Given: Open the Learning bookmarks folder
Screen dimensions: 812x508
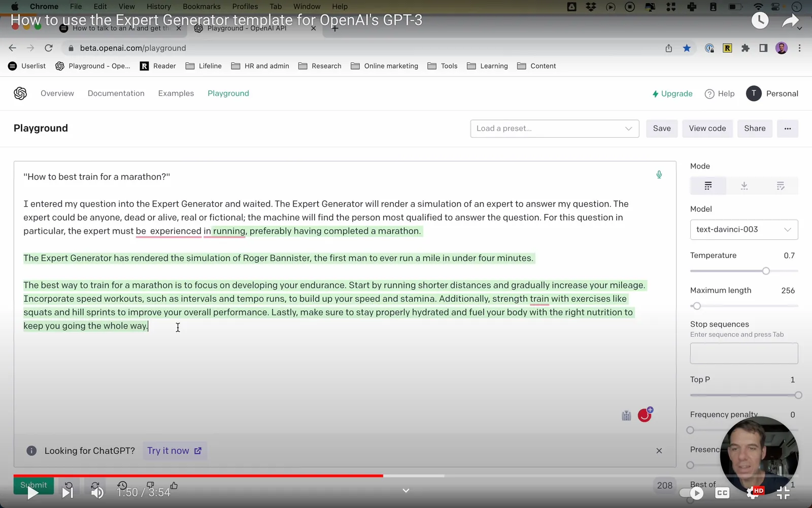Looking at the screenshot, I should coord(487,66).
